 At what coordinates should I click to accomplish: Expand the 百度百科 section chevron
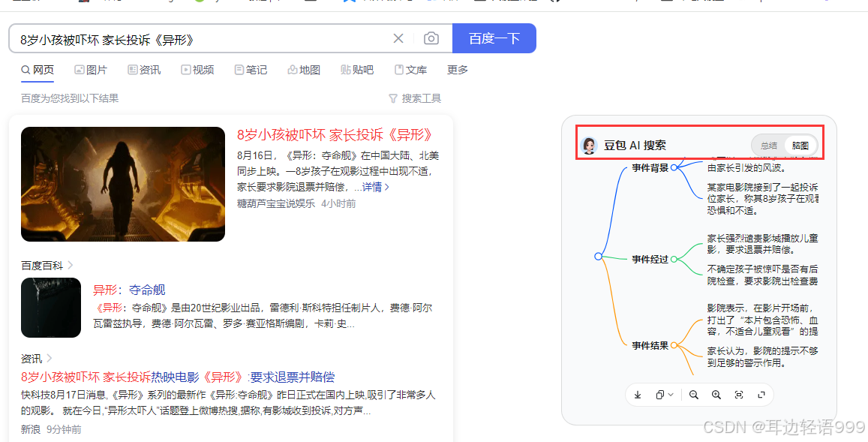(71, 266)
